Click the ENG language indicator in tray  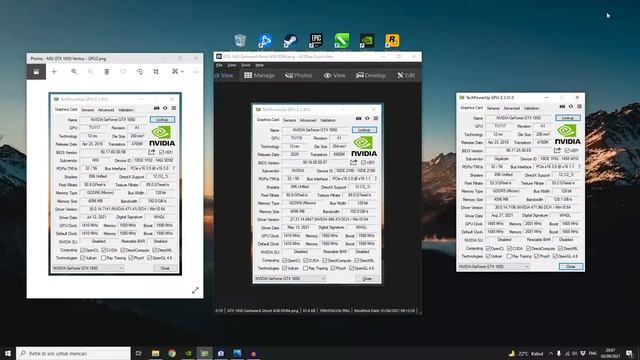tap(593, 353)
